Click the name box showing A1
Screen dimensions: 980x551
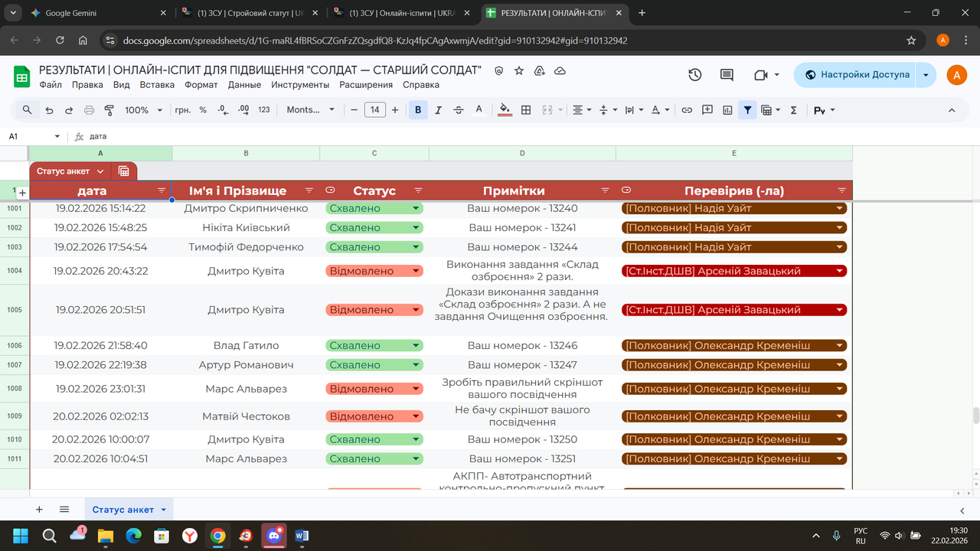34,136
